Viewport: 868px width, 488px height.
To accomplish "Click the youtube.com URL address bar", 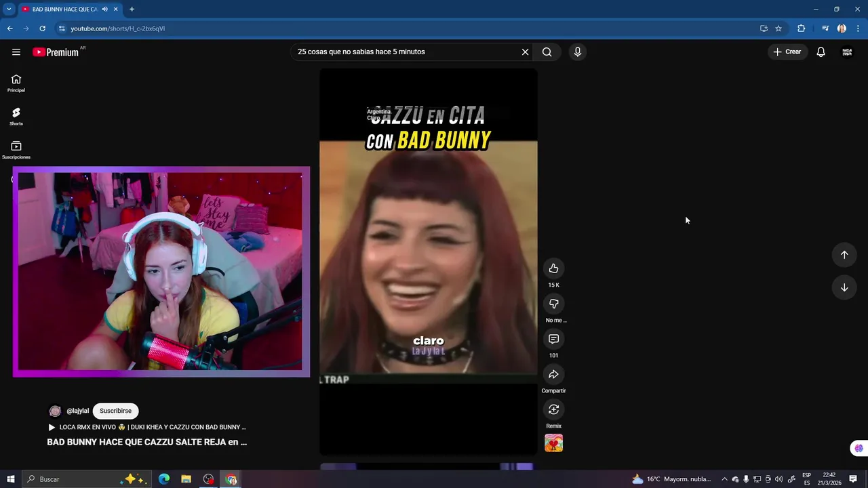I will [x=407, y=28].
